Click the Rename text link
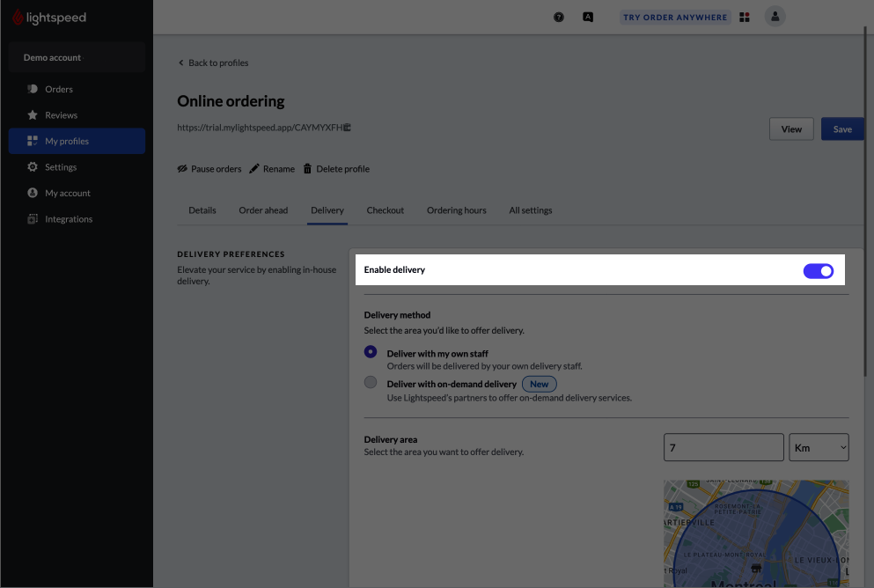This screenshot has width=874, height=588. 279,169
